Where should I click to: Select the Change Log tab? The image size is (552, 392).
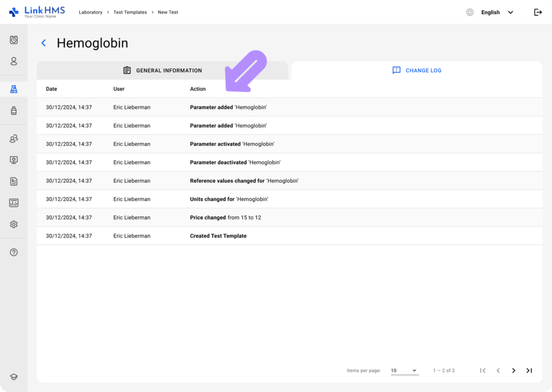click(x=416, y=70)
